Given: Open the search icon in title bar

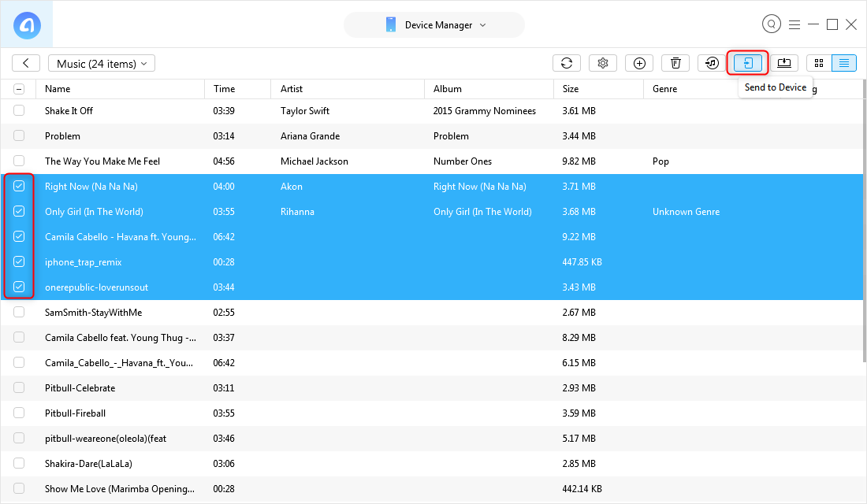Looking at the screenshot, I should point(771,24).
